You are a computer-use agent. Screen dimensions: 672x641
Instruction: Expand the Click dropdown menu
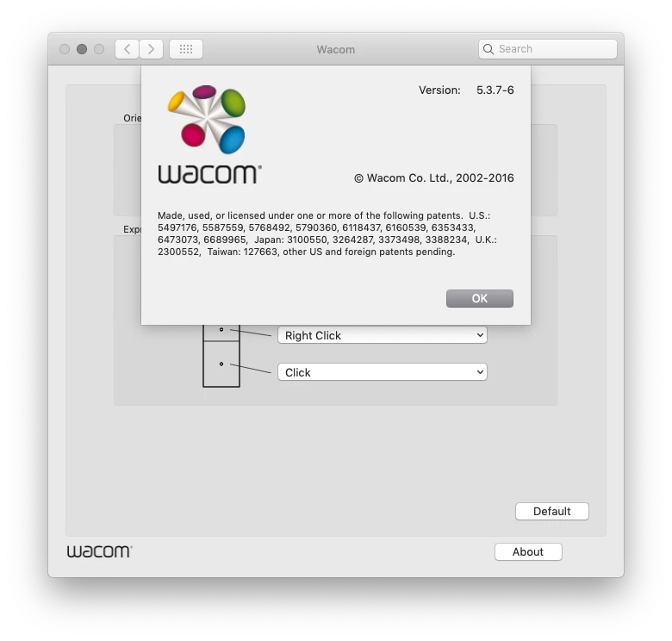tap(383, 372)
